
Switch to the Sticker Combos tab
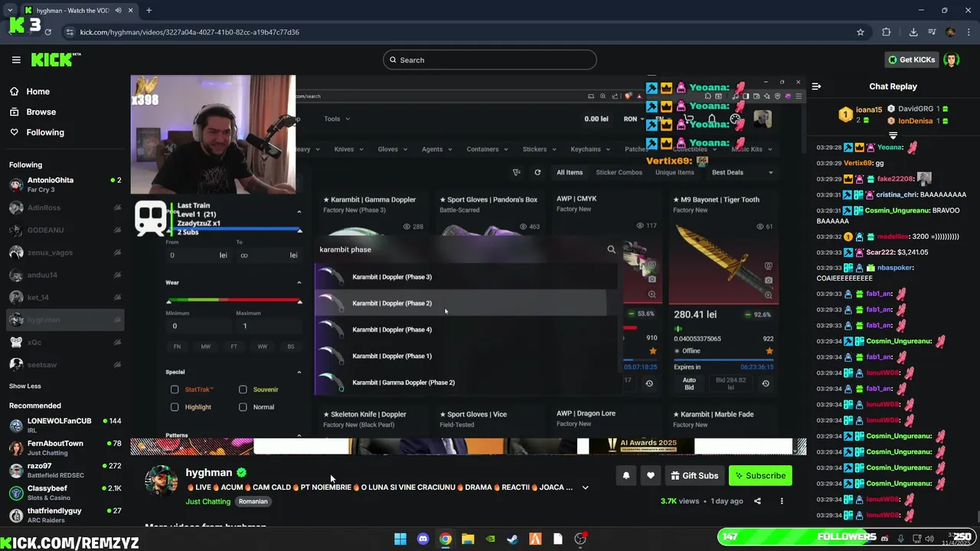coord(619,173)
